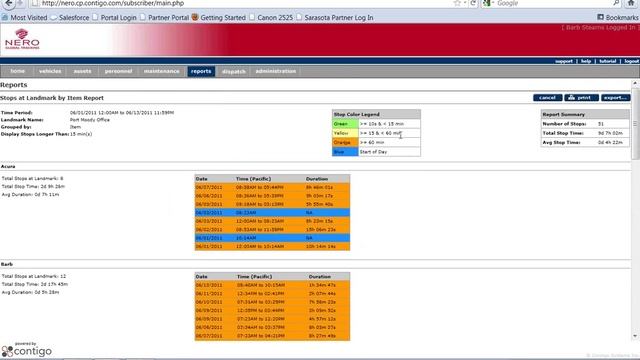Image resolution: width=640 pixels, height=360 pixels.
Task: Click the 'Time (Pacific)' header in Barb table
Action: 254,276
